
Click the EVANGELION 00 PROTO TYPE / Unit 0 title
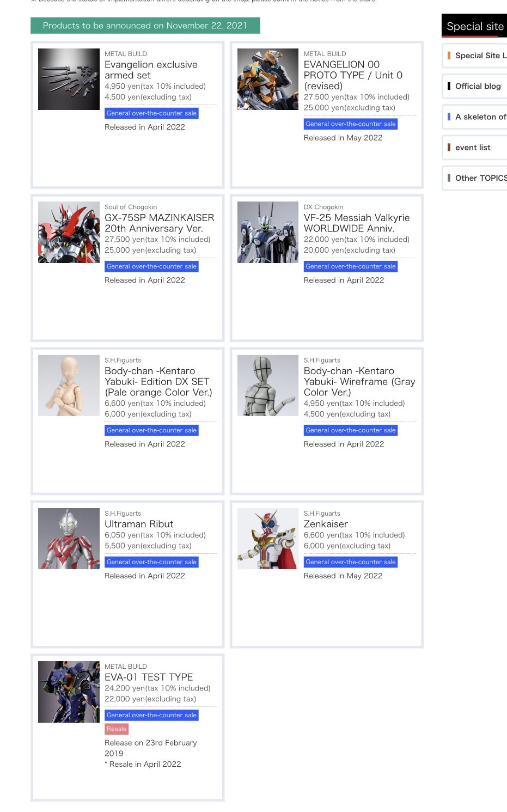click(x=353, y=75)
